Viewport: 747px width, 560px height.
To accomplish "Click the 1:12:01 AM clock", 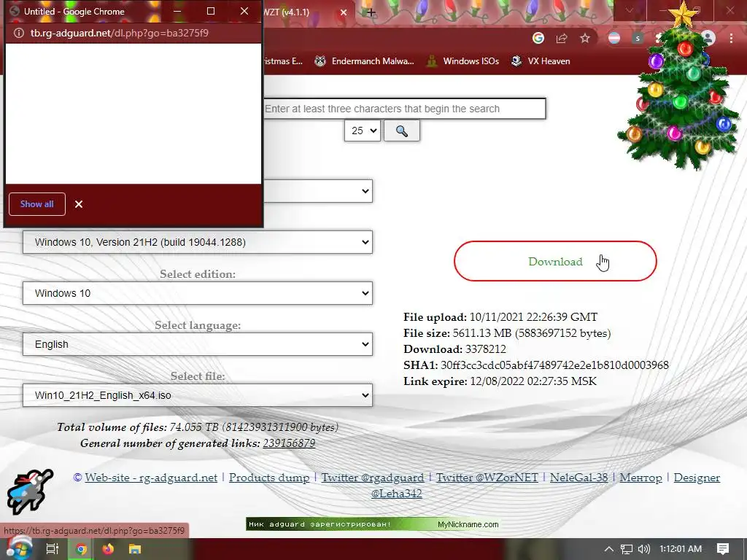I will [x=681, y=549].
